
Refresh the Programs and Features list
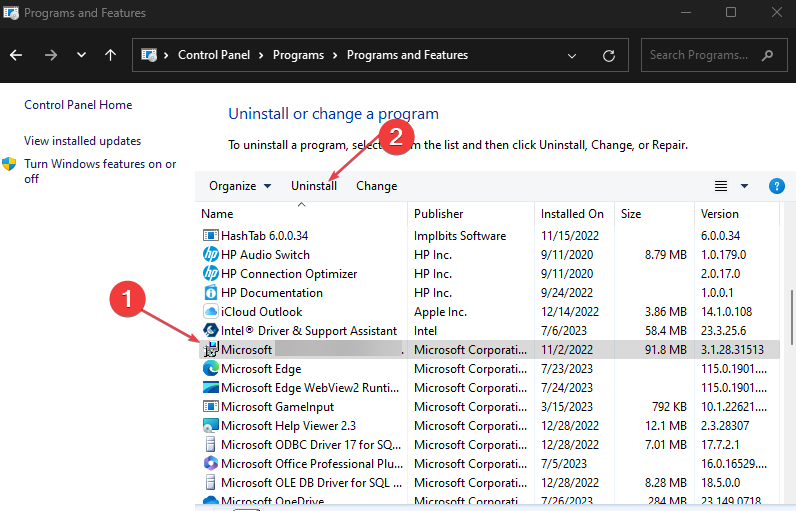coord(609,55)
